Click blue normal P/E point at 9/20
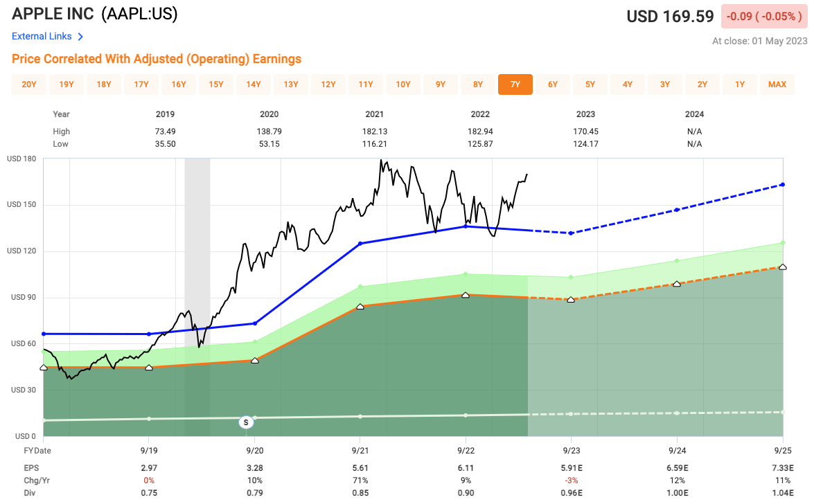Image resolution: width=814 pixels, height=504 pixels. click(255, 323)
